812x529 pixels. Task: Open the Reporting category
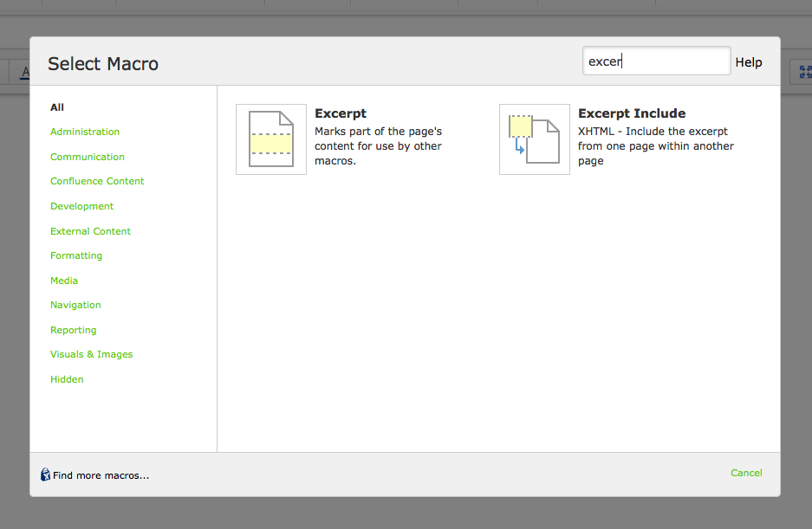[x=73, y=330]
